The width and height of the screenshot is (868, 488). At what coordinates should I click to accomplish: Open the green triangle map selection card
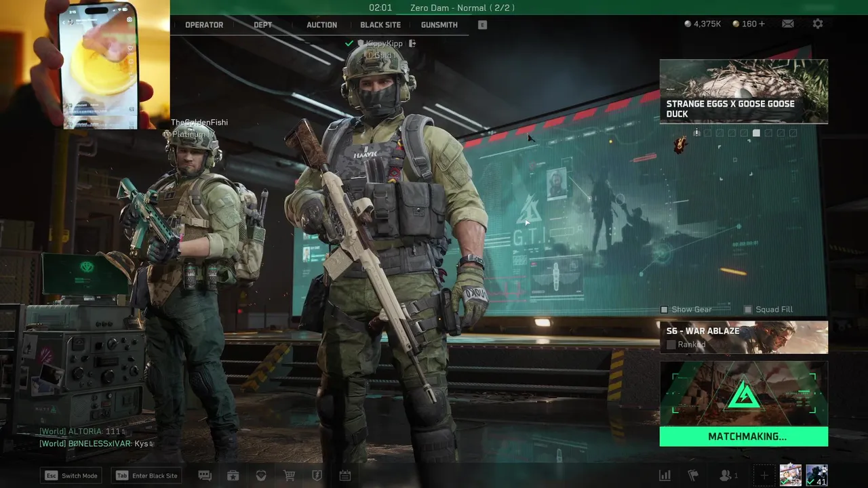tap(744, 394)
